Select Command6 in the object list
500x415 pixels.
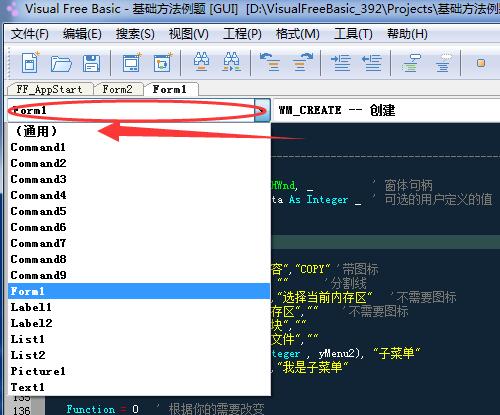139,227
